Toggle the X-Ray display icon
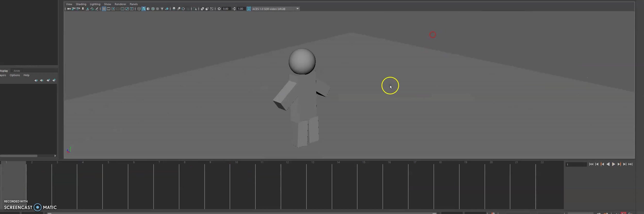The image size is (644, 214). 202,9
